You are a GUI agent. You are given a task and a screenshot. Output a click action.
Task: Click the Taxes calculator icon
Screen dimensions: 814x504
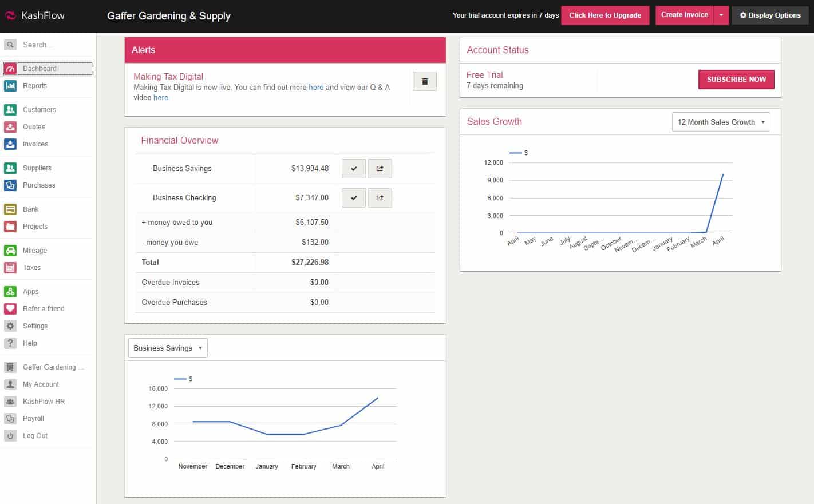(10, 268)
